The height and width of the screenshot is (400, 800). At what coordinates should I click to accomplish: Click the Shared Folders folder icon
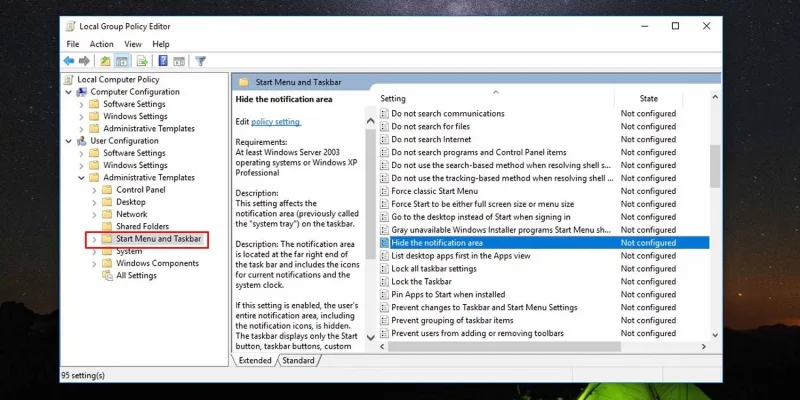point(107,227)
